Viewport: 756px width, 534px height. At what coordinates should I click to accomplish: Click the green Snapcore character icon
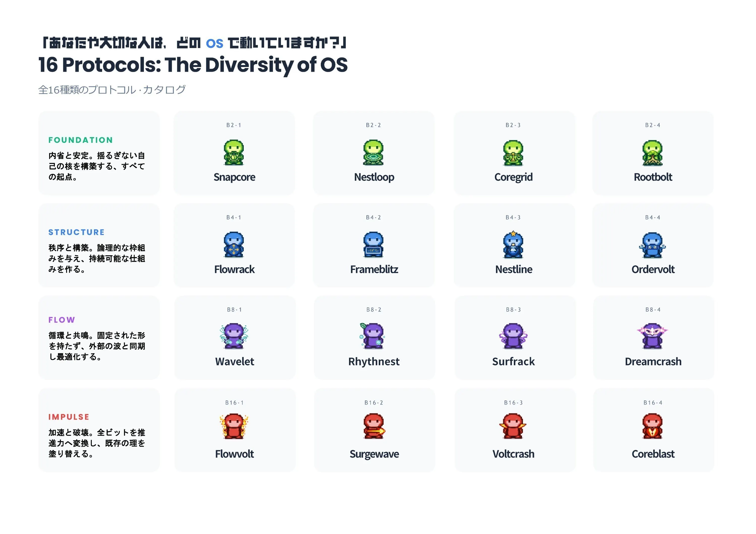pyautogui.click(x=234, y=153)
